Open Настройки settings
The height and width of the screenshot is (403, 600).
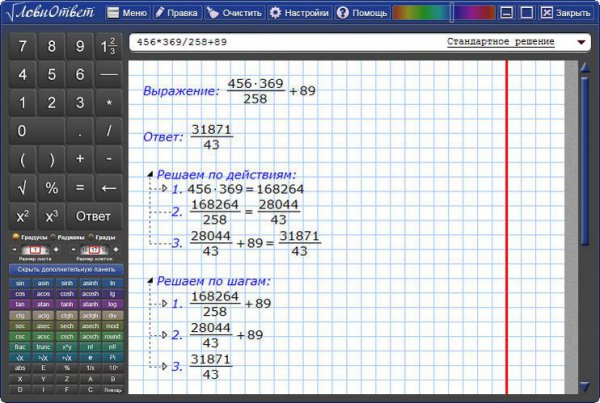click(x=299, y=13)
